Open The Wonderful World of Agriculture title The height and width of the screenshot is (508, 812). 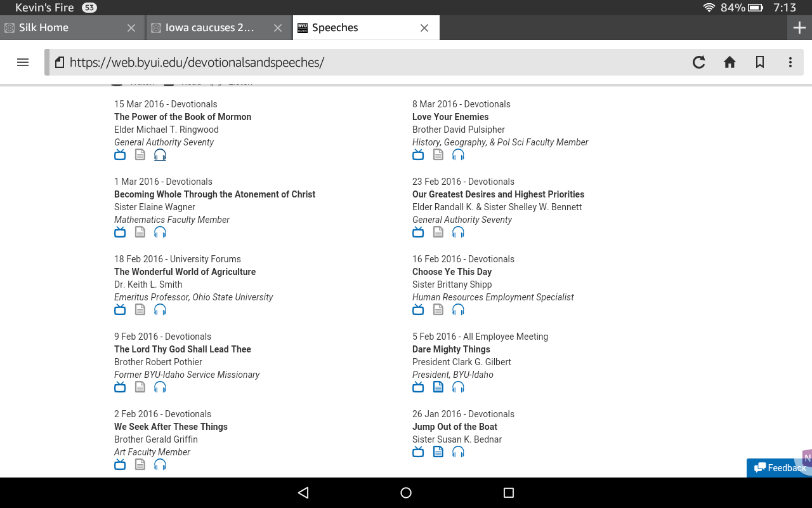[185, 272]
